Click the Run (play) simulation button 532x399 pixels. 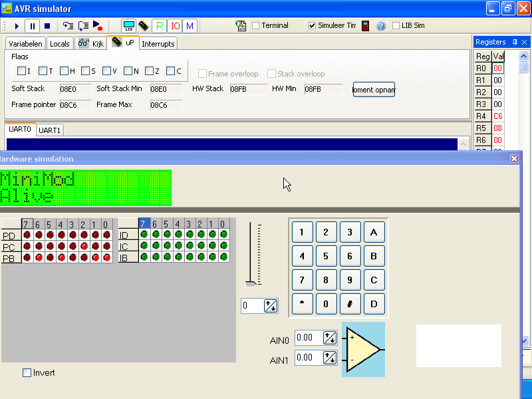pyautogui.click(x=17, y=26)
